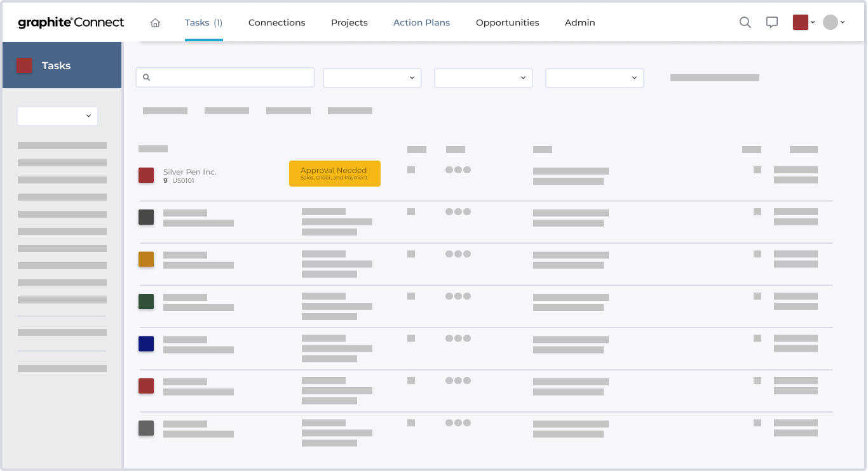868x471 pixels.
Task: Select the Silver Pen Inc. red company icon
Action: 146,175
